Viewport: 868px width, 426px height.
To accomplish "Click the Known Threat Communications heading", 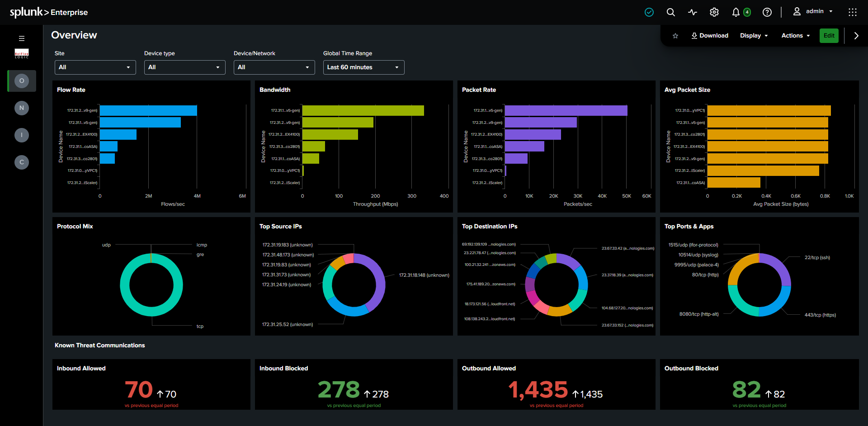I will (x=100, y=346).
